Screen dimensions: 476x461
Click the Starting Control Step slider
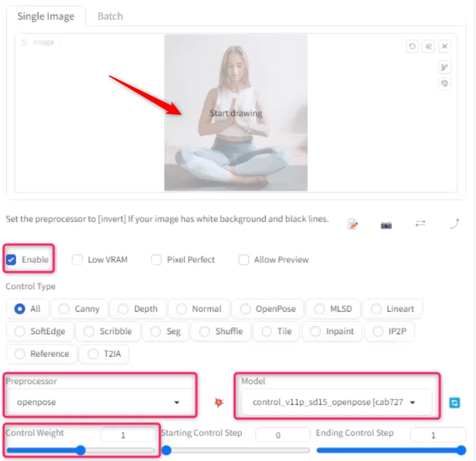235,450
